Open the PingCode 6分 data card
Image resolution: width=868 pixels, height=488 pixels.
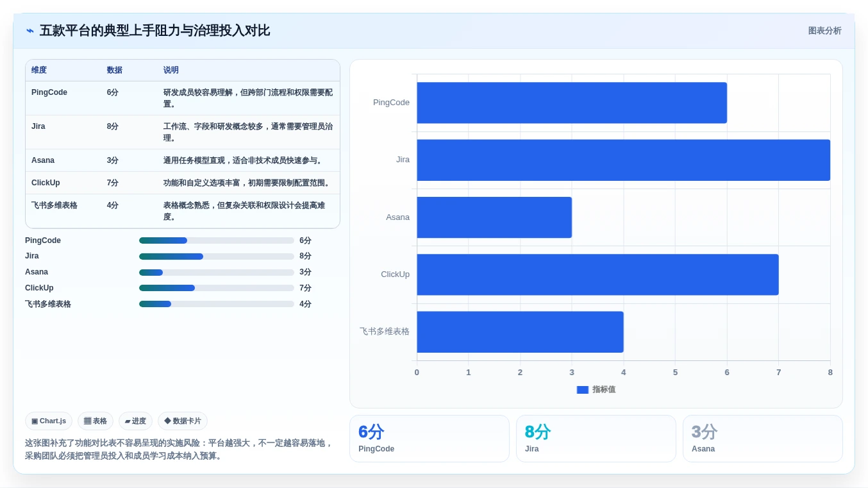pyautogui.click(x=430, y=439)
